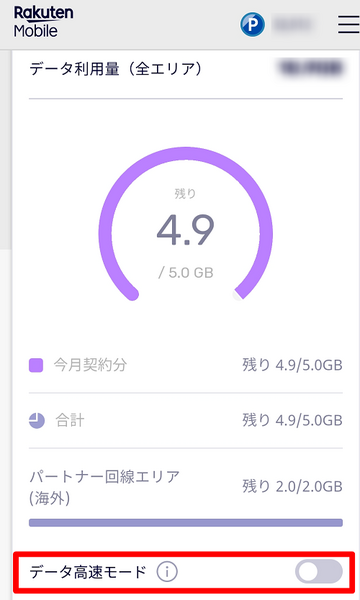Click the purple square next to 今月契約分
Image resolution: width=360 pixels, height=600 pixels.
pyautogui.click(x=36, y=365)
